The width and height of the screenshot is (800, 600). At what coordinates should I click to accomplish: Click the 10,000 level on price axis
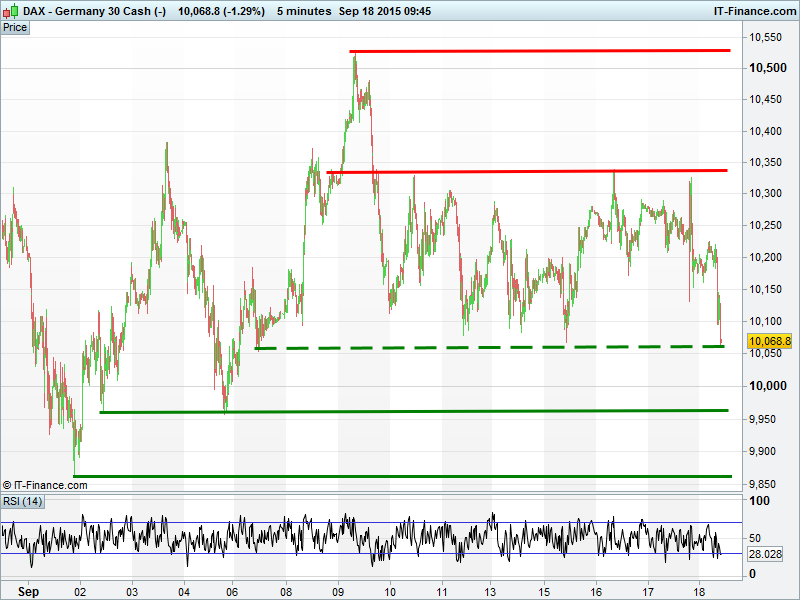pyautogui.click(x=767, y=386)
